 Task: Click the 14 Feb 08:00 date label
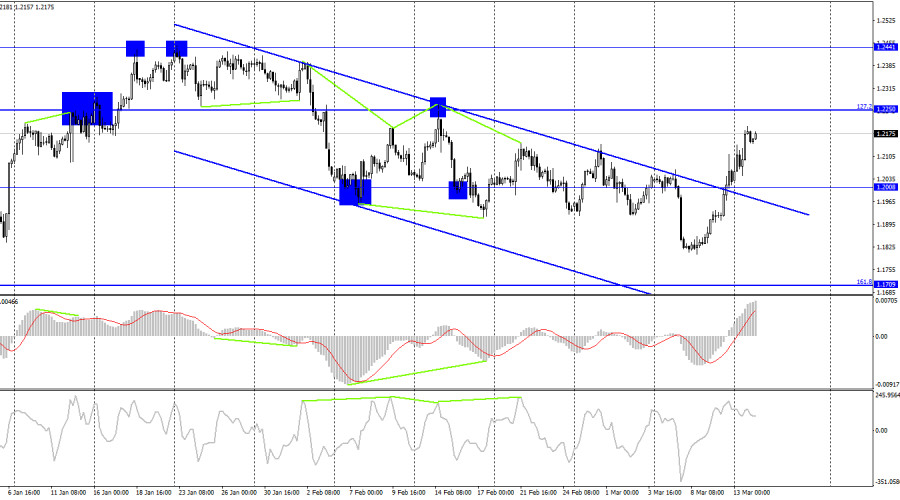click(452, 493)
